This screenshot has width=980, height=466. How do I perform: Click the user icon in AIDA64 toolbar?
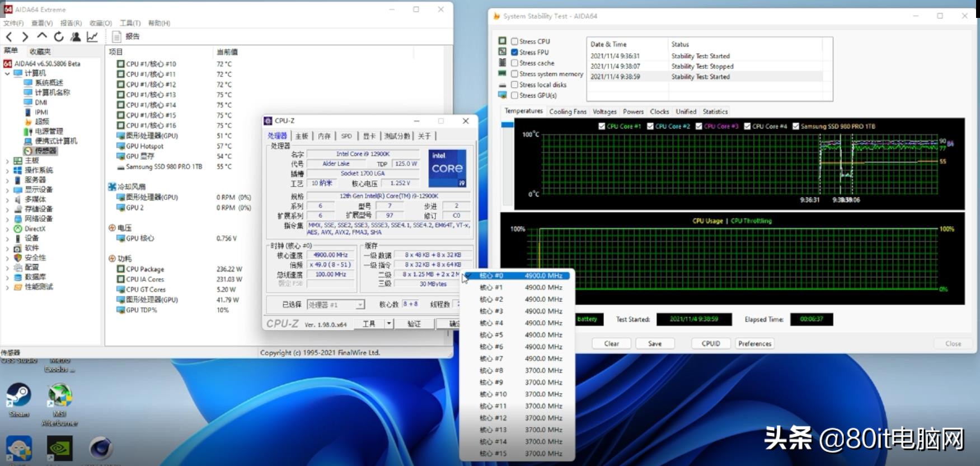76,37
